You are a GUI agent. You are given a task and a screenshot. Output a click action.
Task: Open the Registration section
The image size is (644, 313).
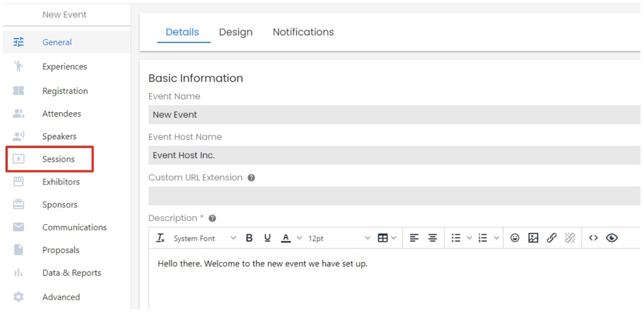65,91
